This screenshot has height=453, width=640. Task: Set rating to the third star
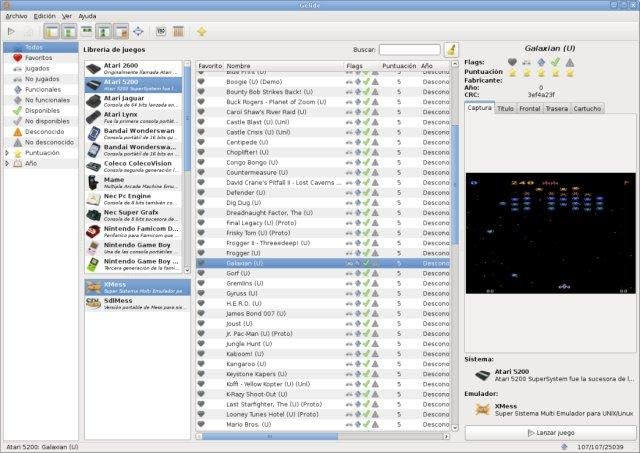[541, 73]
